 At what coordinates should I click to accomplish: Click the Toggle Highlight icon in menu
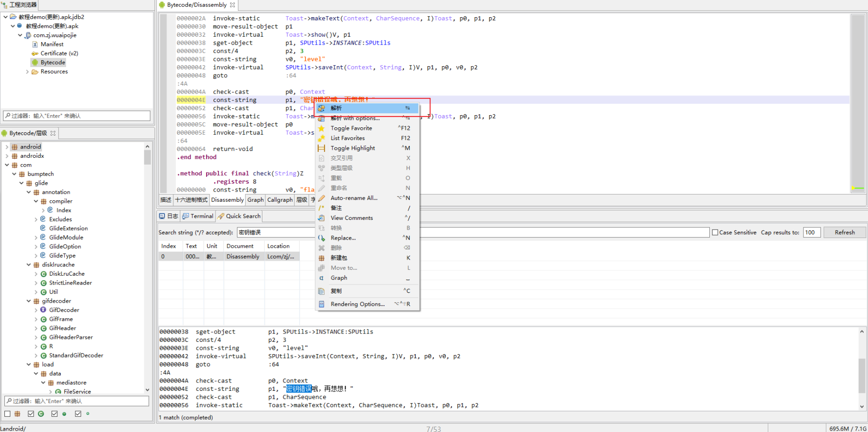click(x=322, y=148)
